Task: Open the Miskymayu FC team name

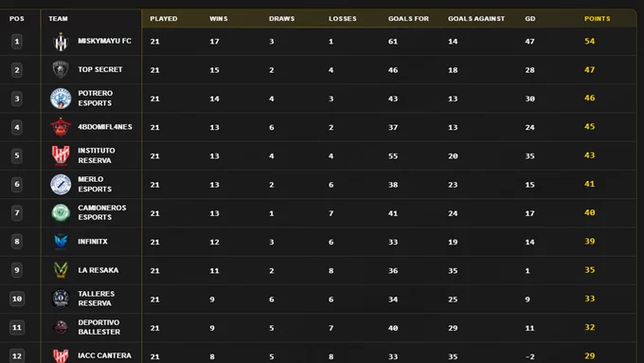Action: click(x=105, y=41)
